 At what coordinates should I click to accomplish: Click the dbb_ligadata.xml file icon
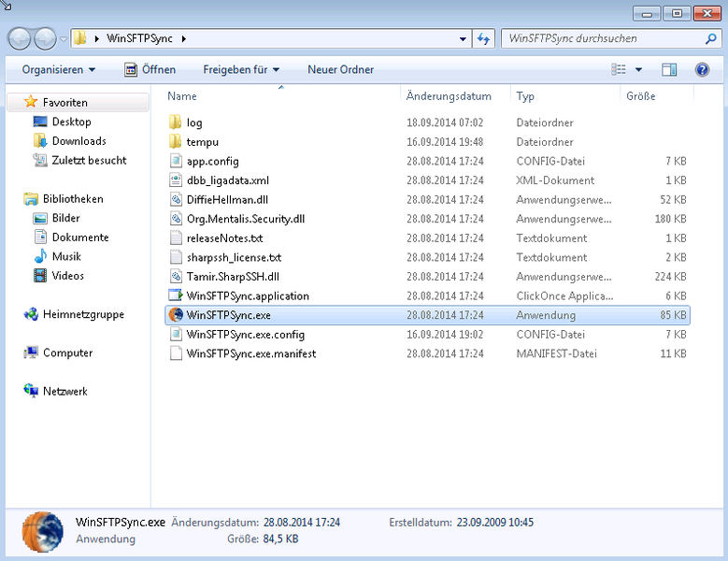click(176, 180)
